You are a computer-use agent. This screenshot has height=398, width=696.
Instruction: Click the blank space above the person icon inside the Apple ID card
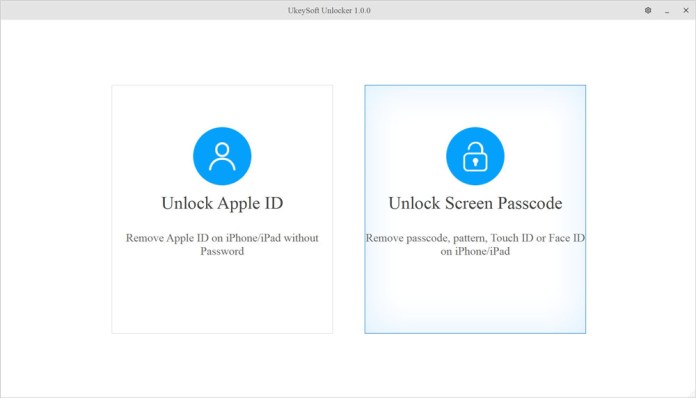[x=222, y=106]
